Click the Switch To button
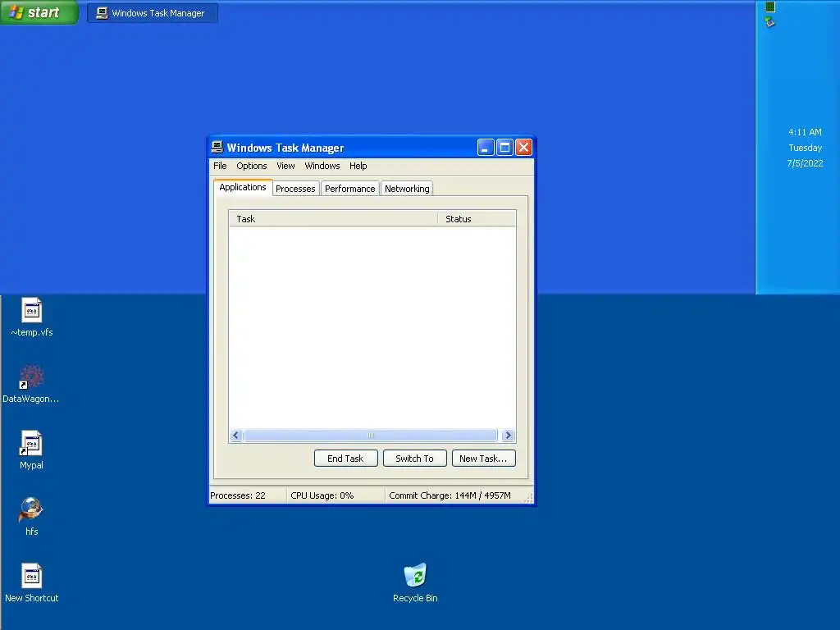Image resolution: width=840 pixels, height=630 pixels. click(x=414, y=459)
